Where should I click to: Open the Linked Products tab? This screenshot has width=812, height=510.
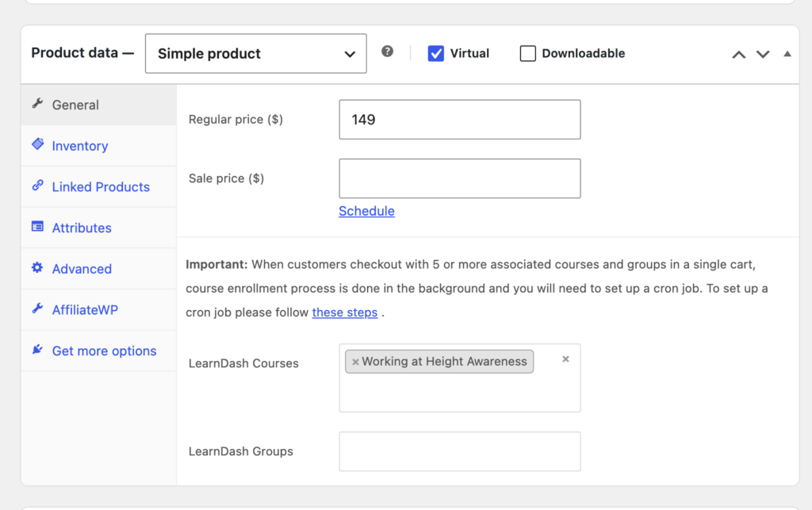pyautogui.click(x=98, y=187)
